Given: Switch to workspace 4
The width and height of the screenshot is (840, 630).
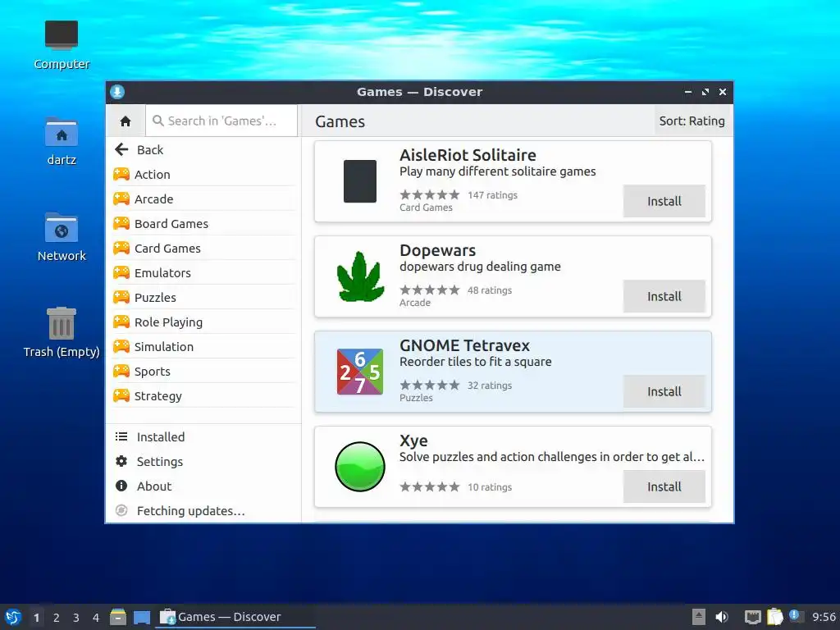Looking at the screenshot, I should 96,618.
